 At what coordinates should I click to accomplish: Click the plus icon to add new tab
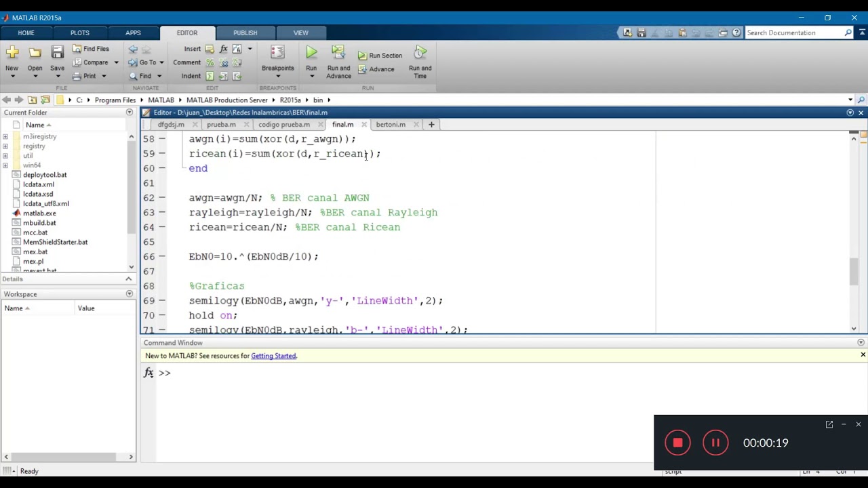431,125
